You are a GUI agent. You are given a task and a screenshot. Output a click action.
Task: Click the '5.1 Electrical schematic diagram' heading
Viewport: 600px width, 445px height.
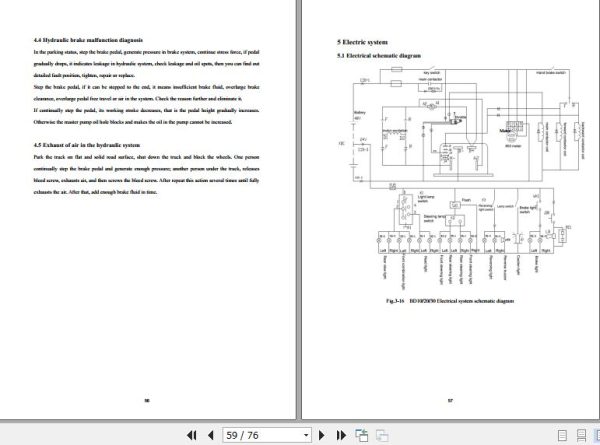(379, 55)
